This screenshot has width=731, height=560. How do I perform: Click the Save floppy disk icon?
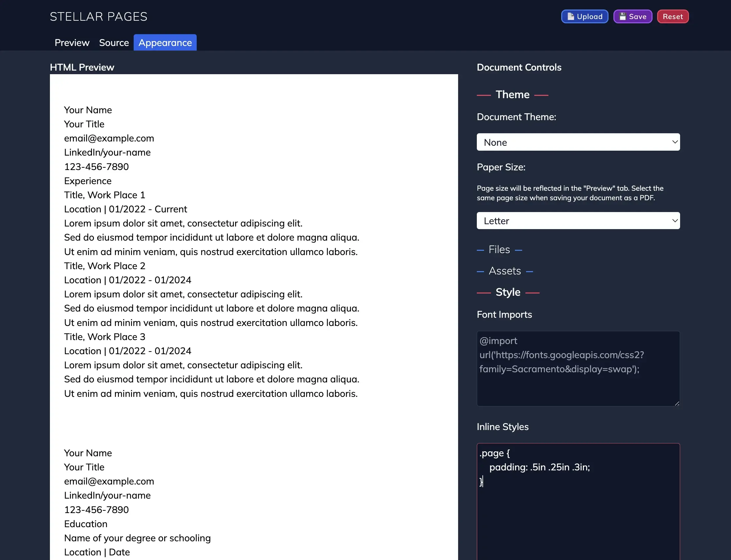click(x=622, y=16)
